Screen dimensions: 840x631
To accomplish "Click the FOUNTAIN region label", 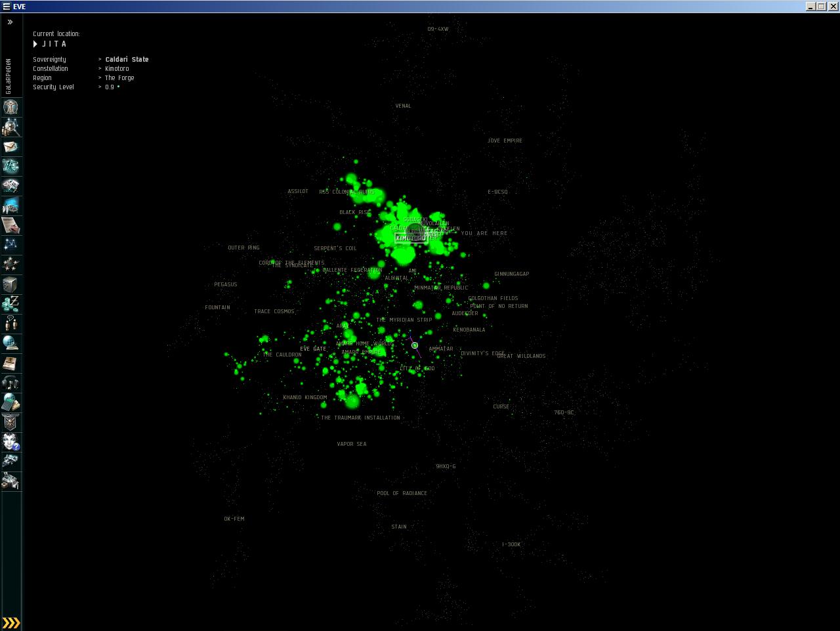I will pyautogui.click(x=217, y=307).
